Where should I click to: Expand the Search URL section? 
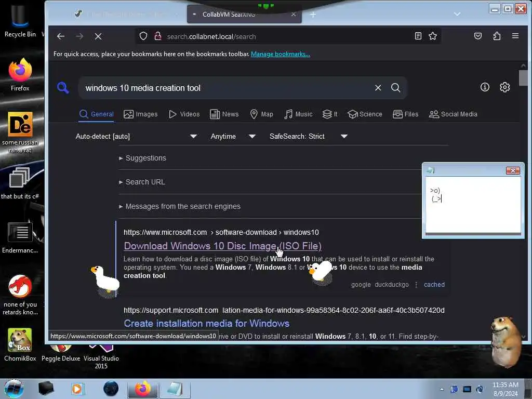tap(142, 182)
